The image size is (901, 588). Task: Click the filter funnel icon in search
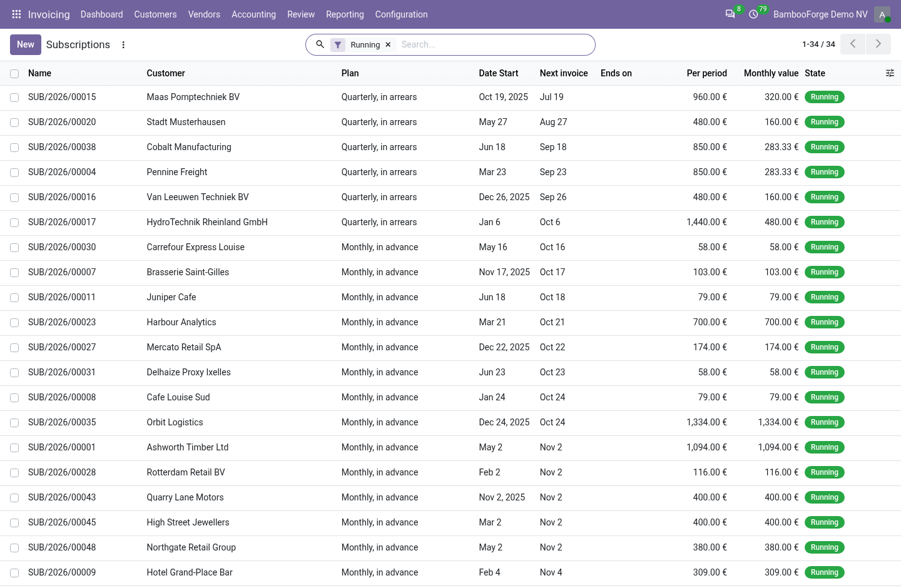coord(338,44)
